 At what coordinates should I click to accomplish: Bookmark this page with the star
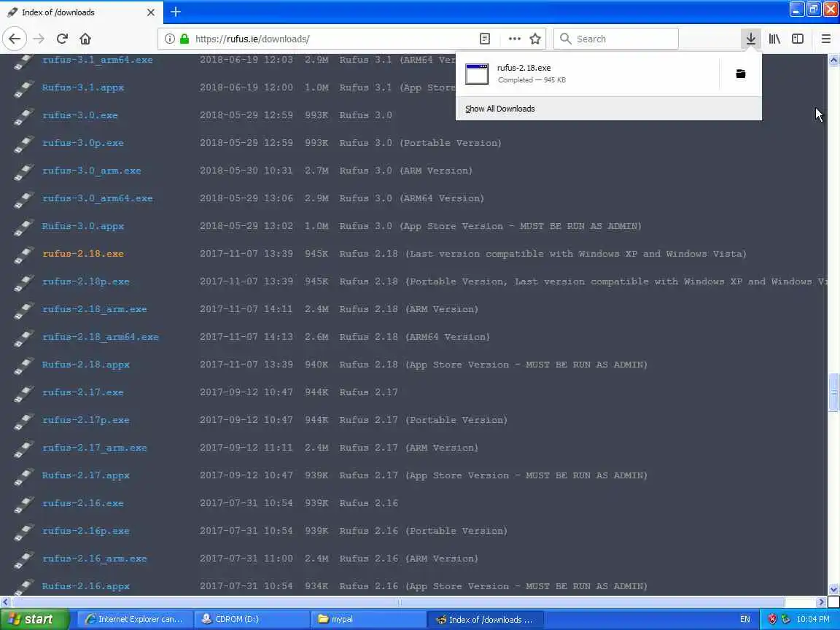[x=534, y=39]
